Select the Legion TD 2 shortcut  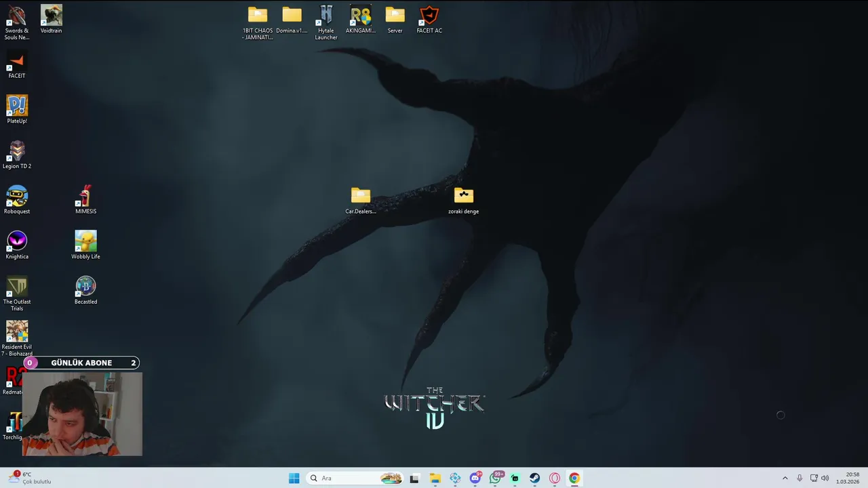point(17,155)
